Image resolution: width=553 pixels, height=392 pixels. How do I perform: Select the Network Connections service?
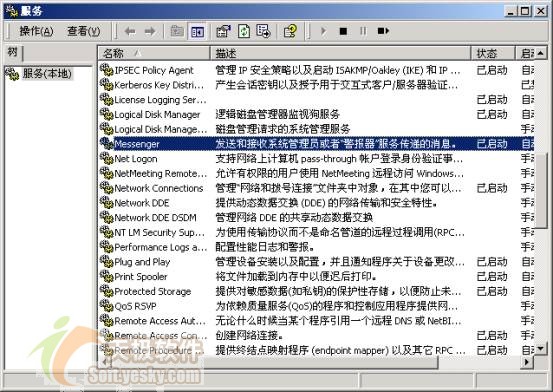pyautogui.click(x=159, y=189)
